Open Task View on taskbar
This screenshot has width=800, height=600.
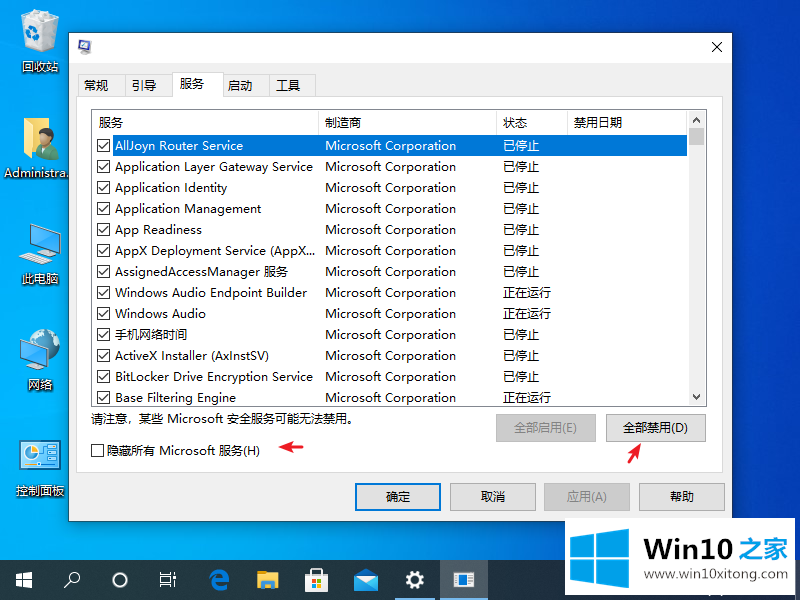pyautogui.click(x=168, y=580)
